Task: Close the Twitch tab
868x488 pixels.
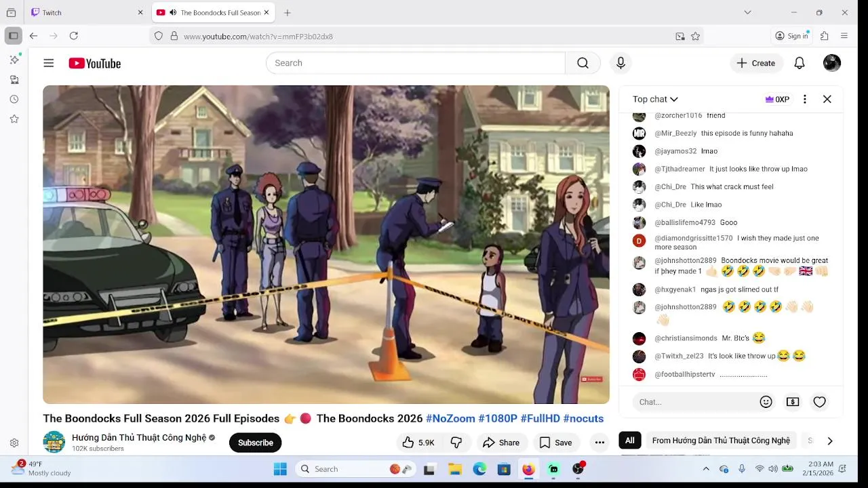Action: [140, 12]
